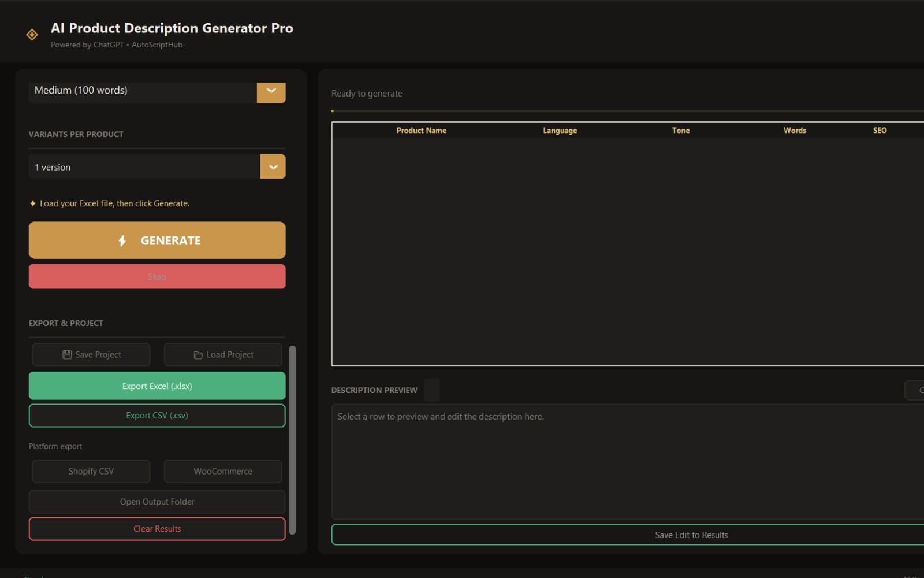Sort by the Product Name column header
Image resolution: width=924 pixels, height=578 pixels.
[x=422, y=131]
